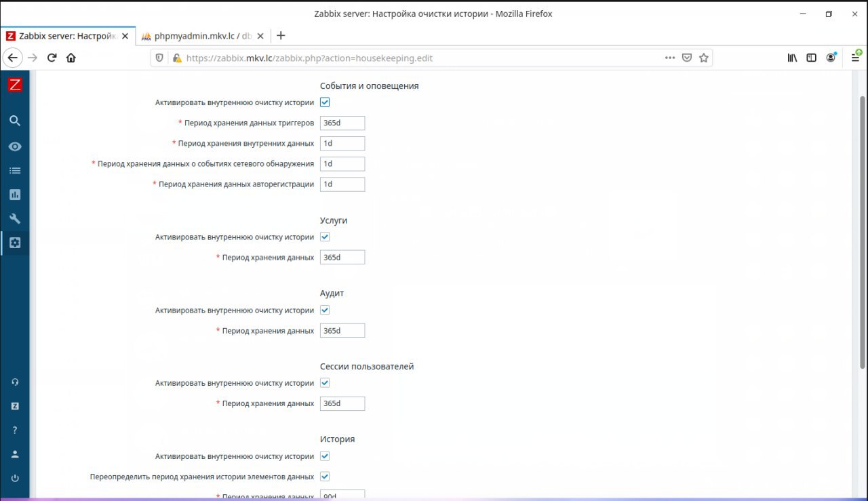Close the Zabbix server tab

pos(125,36)
